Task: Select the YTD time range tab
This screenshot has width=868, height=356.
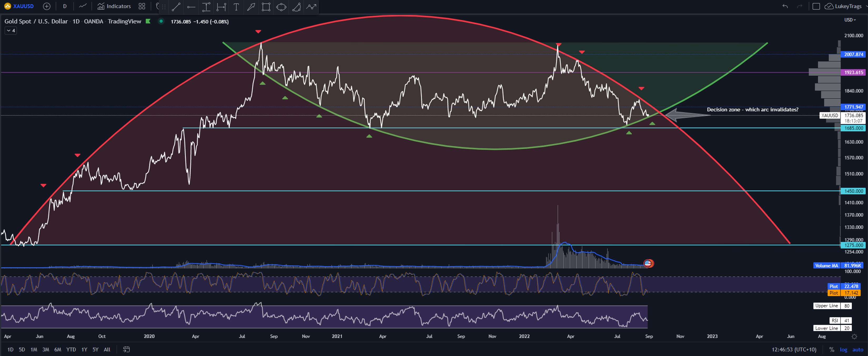Action: 71,350
